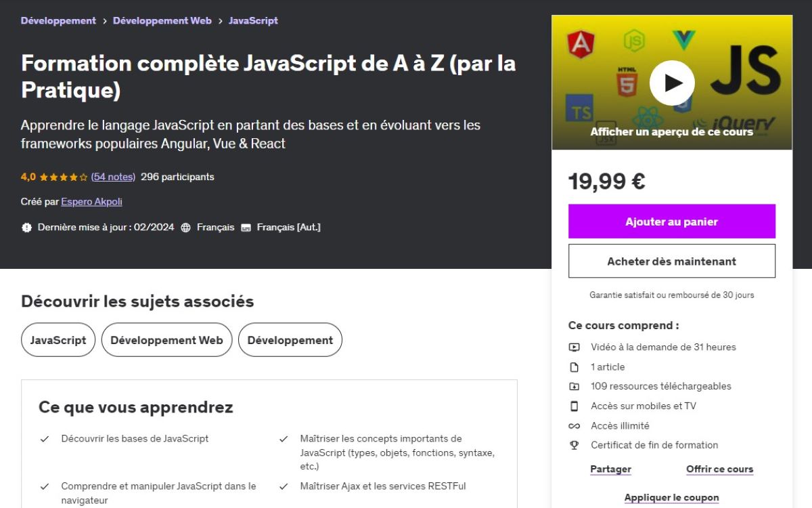Open the '54 notes' ratings link
This screenshot has height=508, width=812.
click(112, 176)
